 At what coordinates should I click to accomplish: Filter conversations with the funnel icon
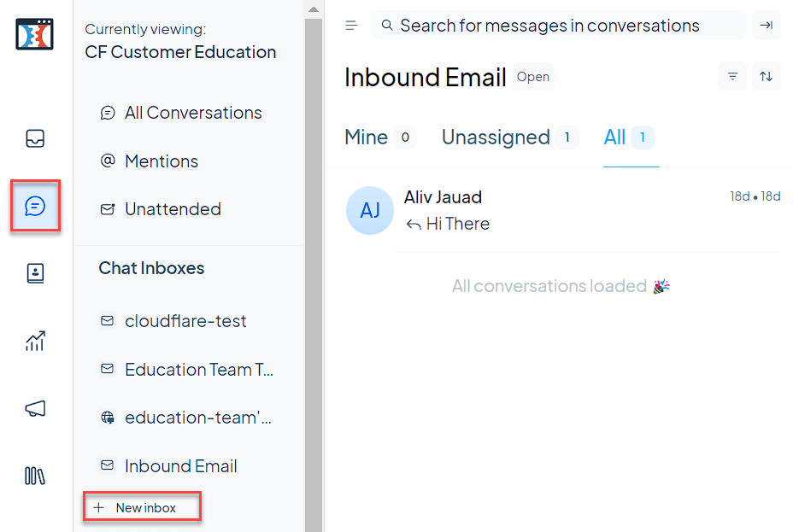[x=731, y=76]
